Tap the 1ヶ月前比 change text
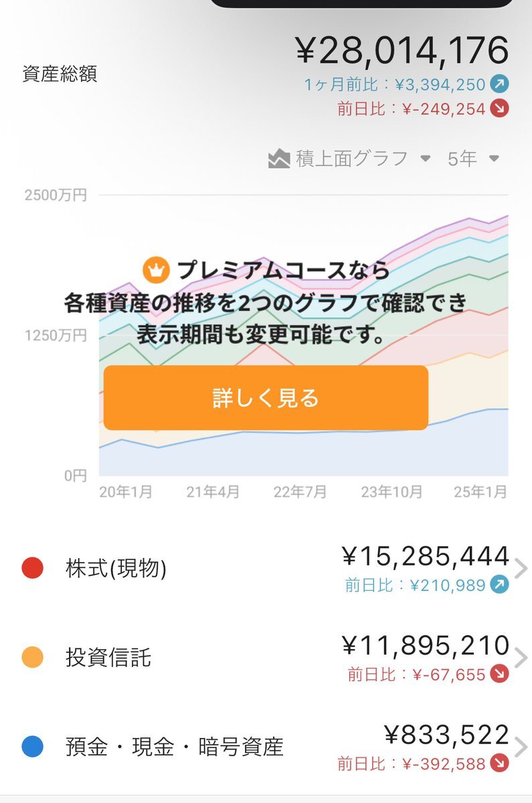The height and width of the screenshot is (803, 532). coord(395,85)
